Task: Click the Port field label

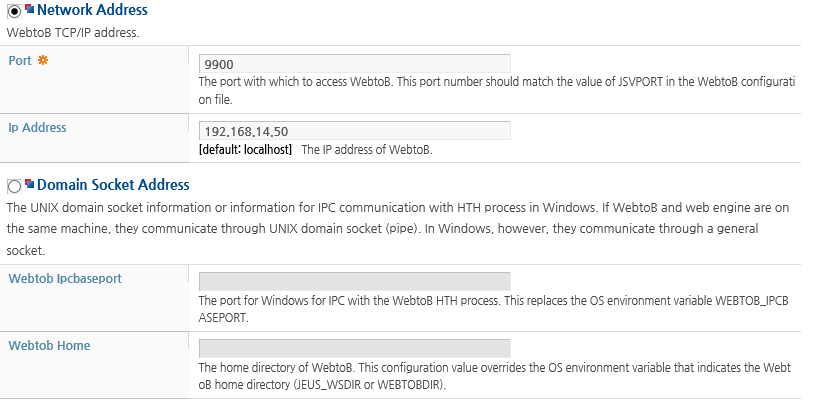Action: pyautogui.click(x=20, y=61)
